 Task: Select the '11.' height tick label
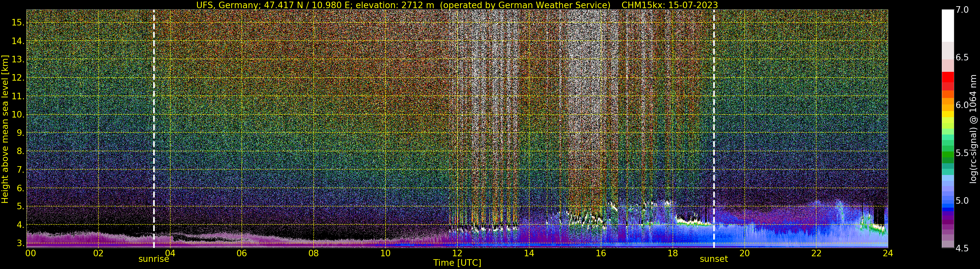click(18, 96)
